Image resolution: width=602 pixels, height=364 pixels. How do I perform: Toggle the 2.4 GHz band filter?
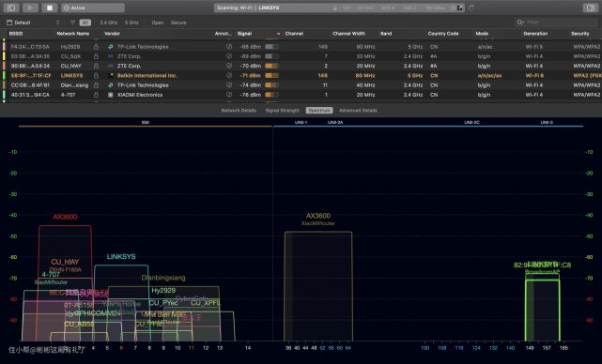[109, 23]
